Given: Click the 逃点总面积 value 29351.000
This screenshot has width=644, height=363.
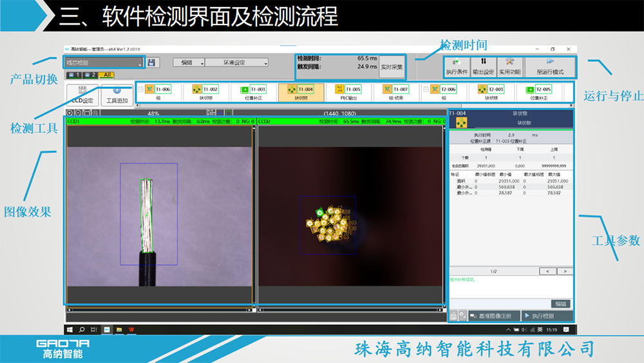Looking at the screenshot, I should [x=486, y=166].
